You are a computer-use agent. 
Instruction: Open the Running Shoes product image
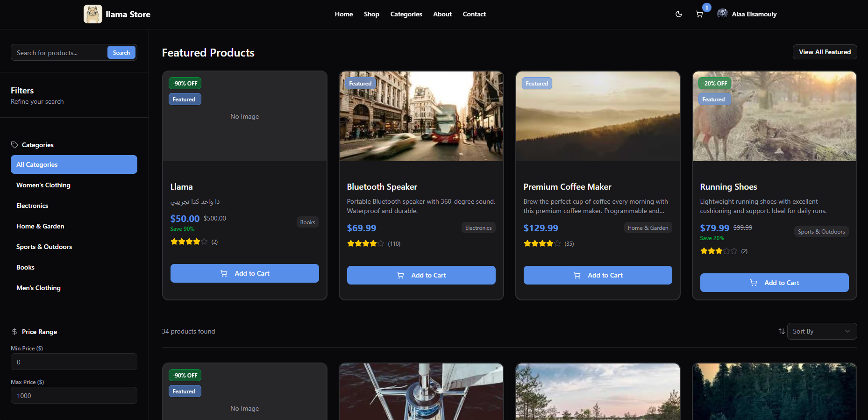(x=774, y=116)
